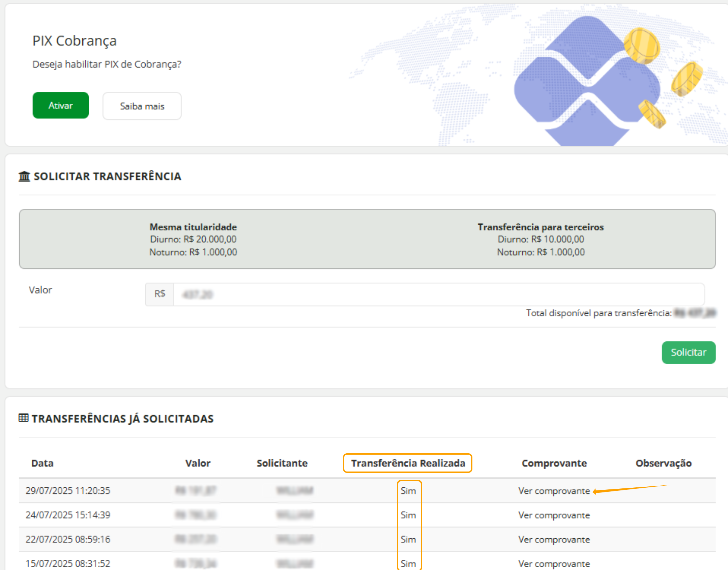Click the Mesma titularidade limits heading

(193, 227)
